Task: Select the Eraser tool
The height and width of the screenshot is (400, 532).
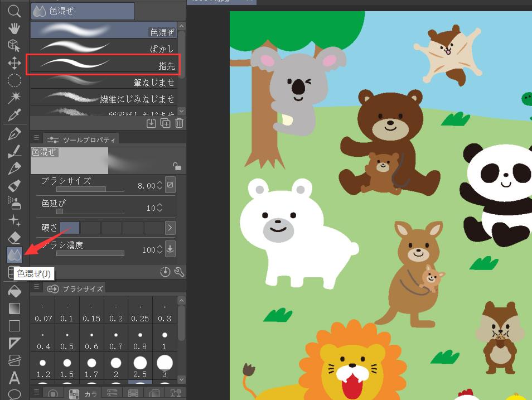Action: click(x=14, y=238)
